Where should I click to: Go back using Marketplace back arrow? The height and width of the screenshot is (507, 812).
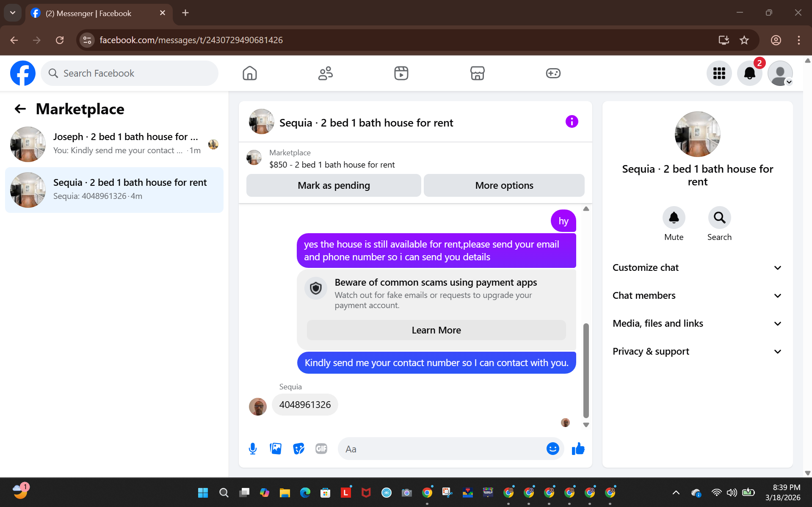[20, 109]
